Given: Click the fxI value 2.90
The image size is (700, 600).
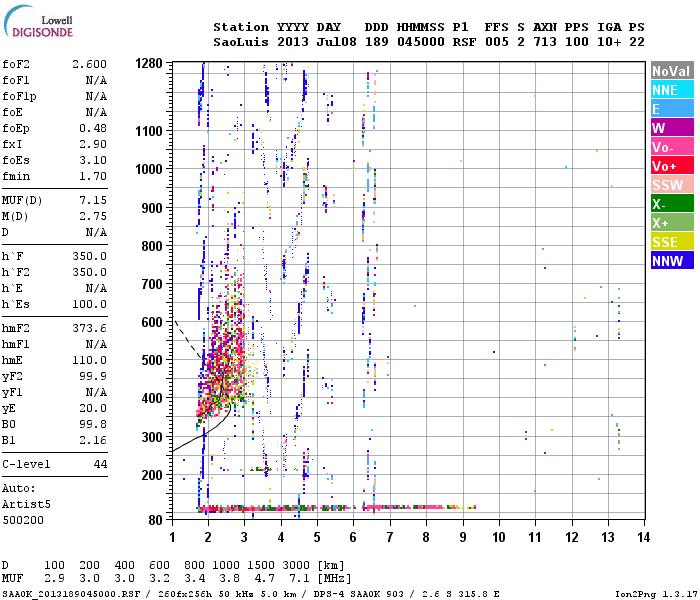Looking at the screenshot, I should click(x=93, y=144).
